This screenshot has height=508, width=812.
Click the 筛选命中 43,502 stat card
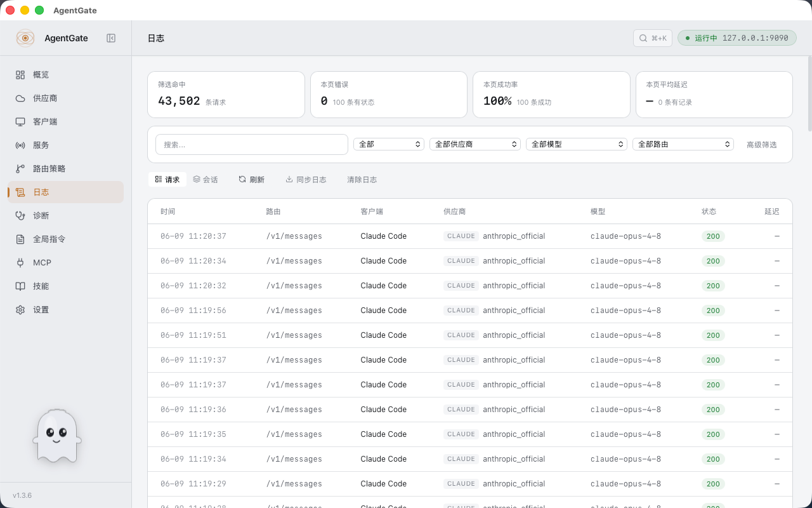click(226, 95)
